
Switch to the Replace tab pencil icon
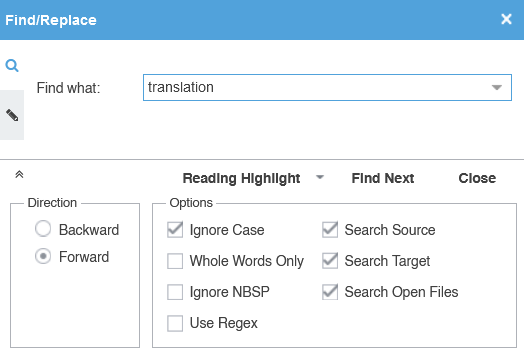(12, 115)
